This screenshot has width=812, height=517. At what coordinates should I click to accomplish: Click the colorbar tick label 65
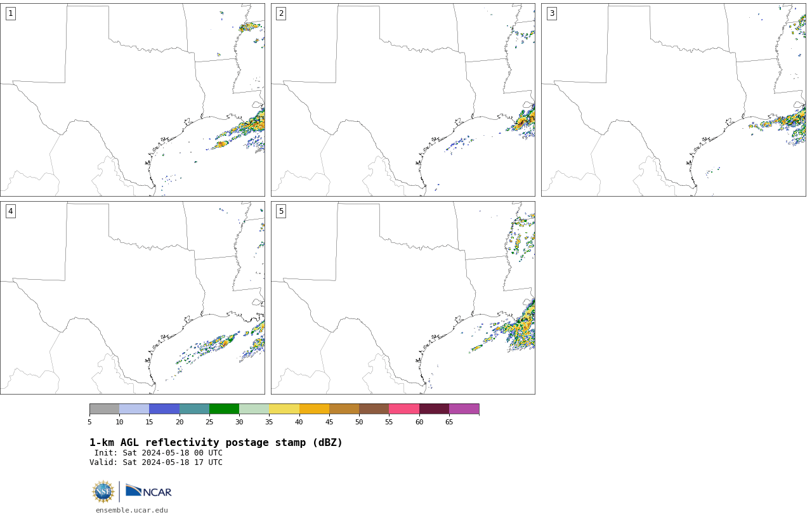pos(449,422)
